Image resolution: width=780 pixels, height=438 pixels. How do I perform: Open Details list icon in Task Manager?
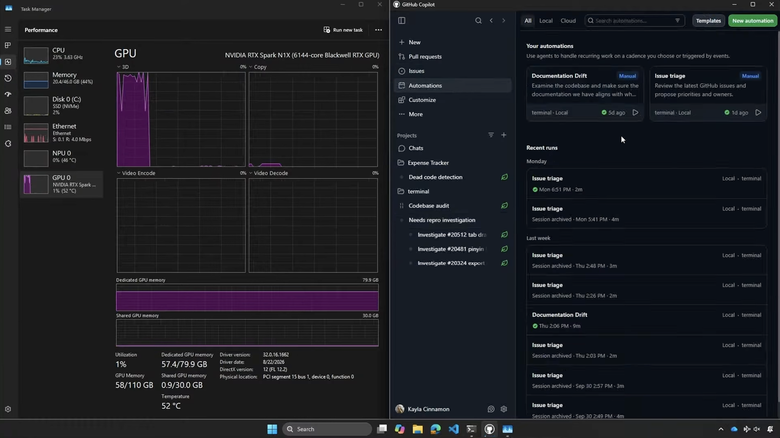click(x=8, y=127)
